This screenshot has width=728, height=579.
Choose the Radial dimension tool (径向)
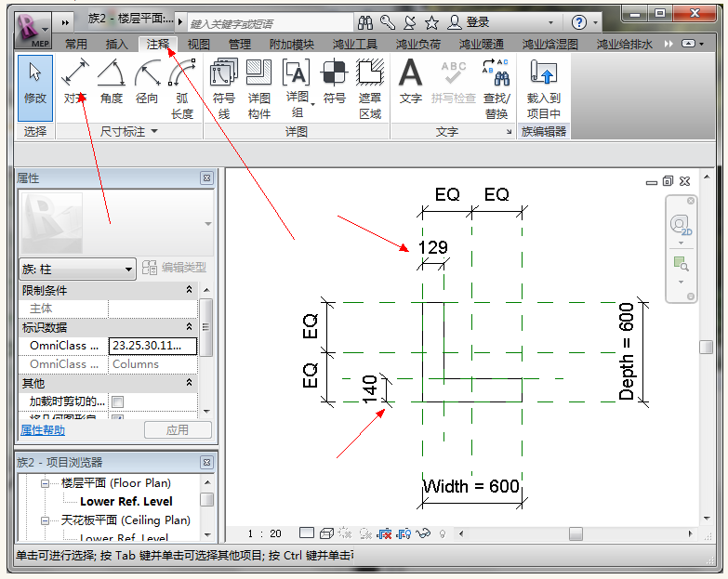[147, 82]
